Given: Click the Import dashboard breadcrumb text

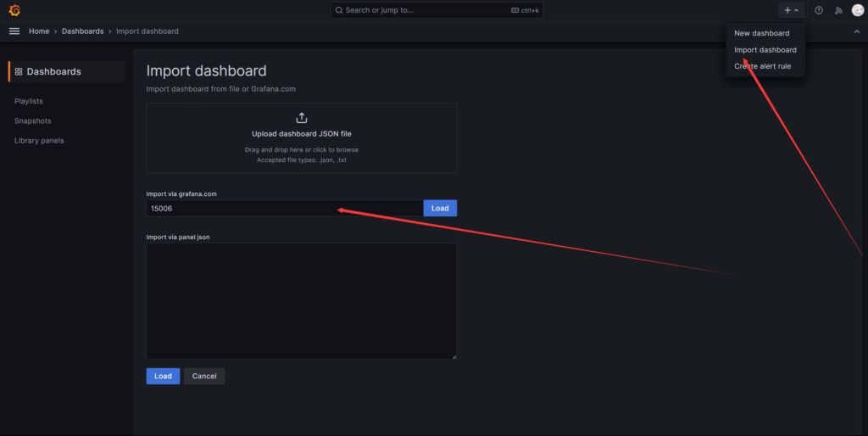Looking at the screenshot, I should (x=147, y=31).
